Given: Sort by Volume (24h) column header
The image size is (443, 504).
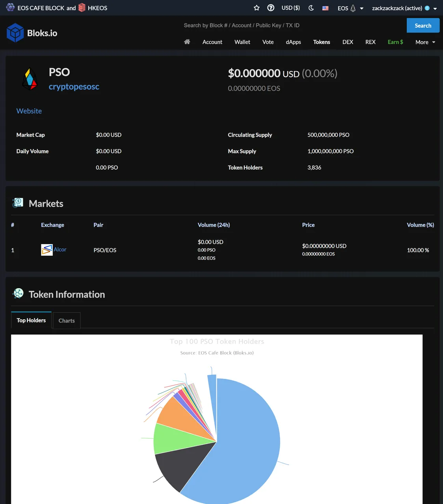Looking at the screenshot, I should click(214, 225).
